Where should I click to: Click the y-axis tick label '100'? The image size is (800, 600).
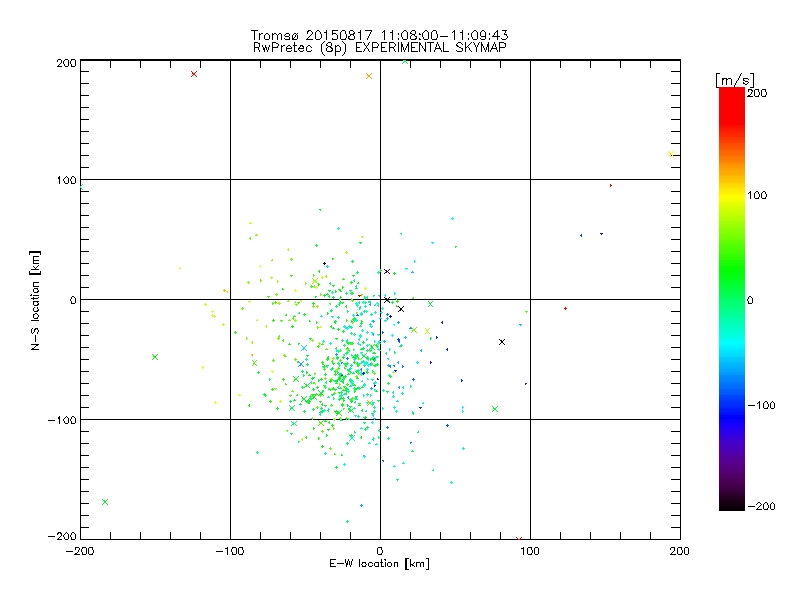66,180
